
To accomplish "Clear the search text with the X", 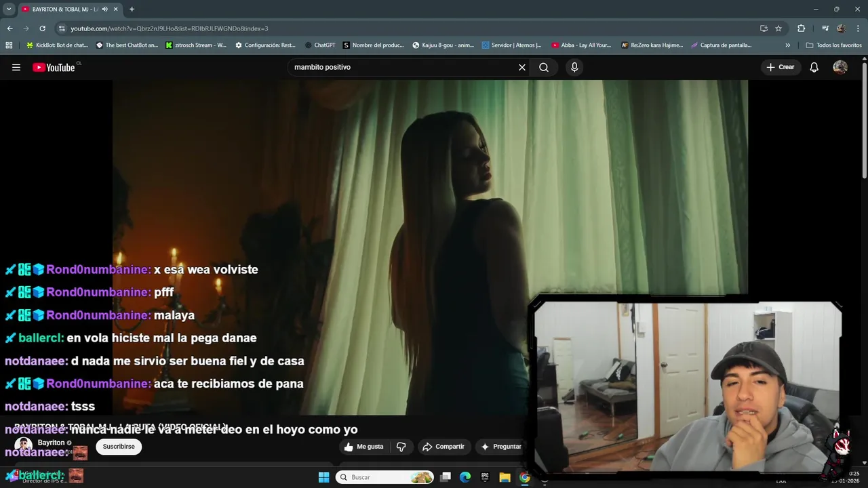I will click(x=522, y=67).
